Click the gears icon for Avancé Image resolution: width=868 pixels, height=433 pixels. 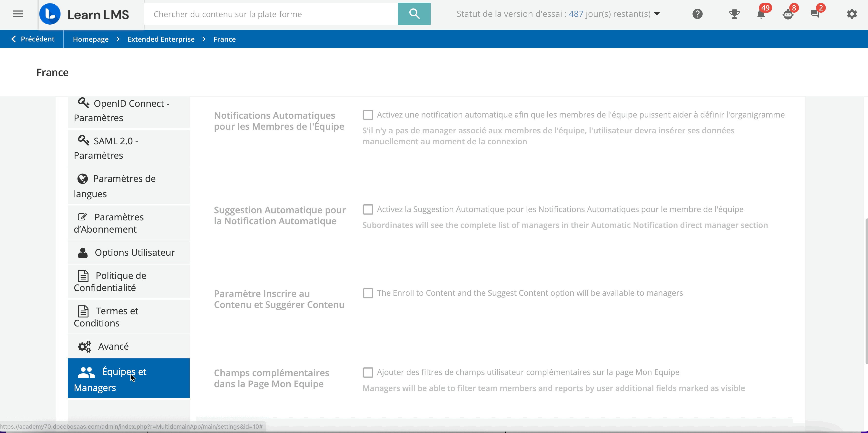[85, 346]
